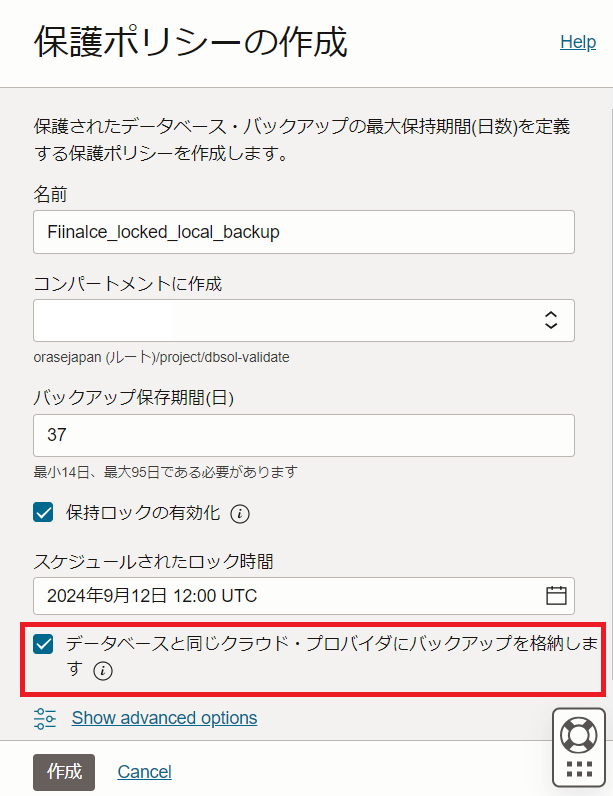Click the sliders icon for advanced options
The width and height of the screenshot is (613, 796).
[x=45, y=718]
